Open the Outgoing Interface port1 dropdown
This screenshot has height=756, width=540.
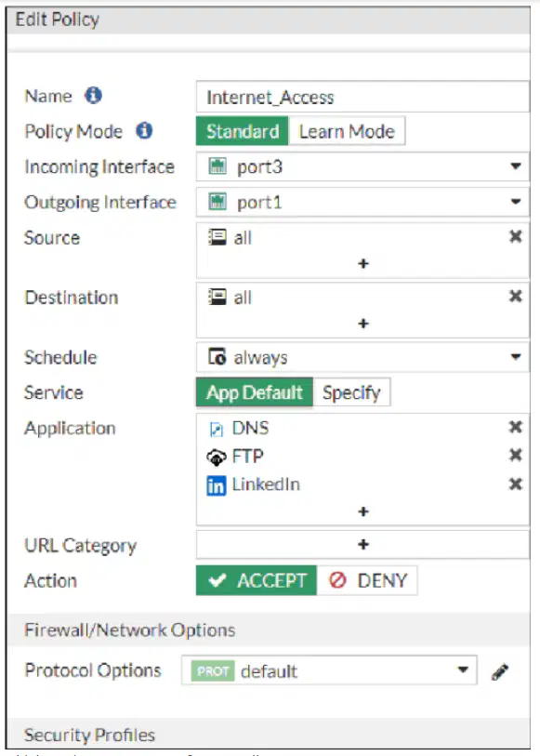(x=362, y=202)
